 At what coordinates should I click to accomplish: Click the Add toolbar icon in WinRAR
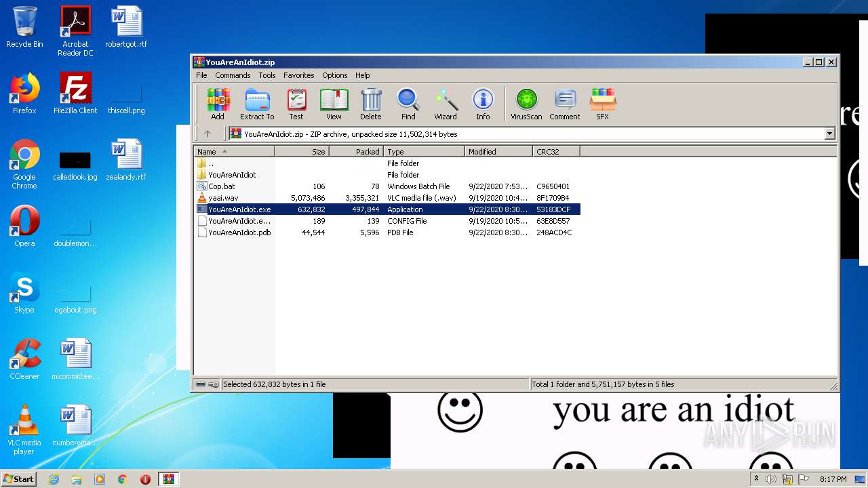click(x=218, y=104)
